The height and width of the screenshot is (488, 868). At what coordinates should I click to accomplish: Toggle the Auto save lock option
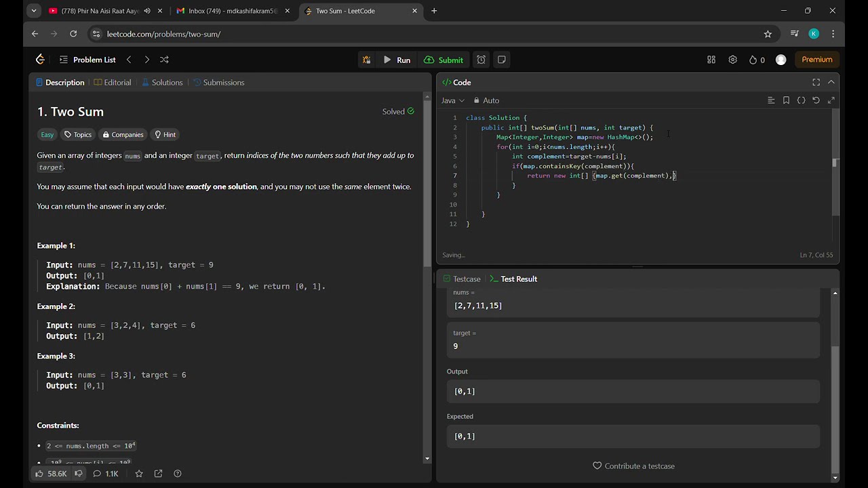(x=486, y=100)
